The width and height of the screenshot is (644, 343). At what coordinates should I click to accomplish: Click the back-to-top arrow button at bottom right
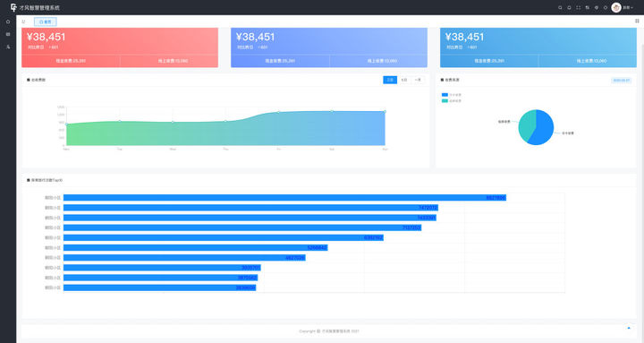click(x=629, y=328)
